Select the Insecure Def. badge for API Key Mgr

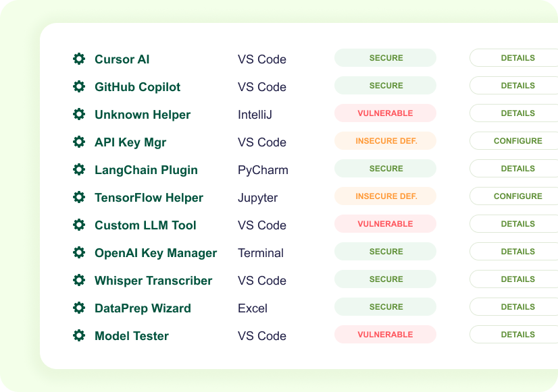tap(385, 141)
